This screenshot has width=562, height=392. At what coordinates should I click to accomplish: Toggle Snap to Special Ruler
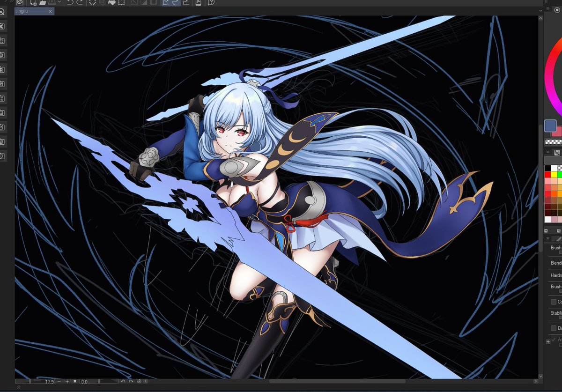[x=176, y=3]
